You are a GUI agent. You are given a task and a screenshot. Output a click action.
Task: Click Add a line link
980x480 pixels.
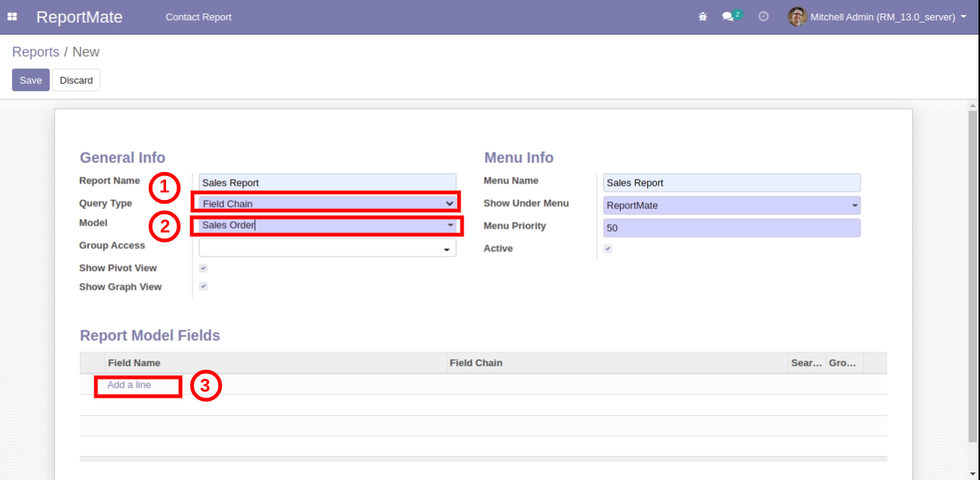[129, 385]
